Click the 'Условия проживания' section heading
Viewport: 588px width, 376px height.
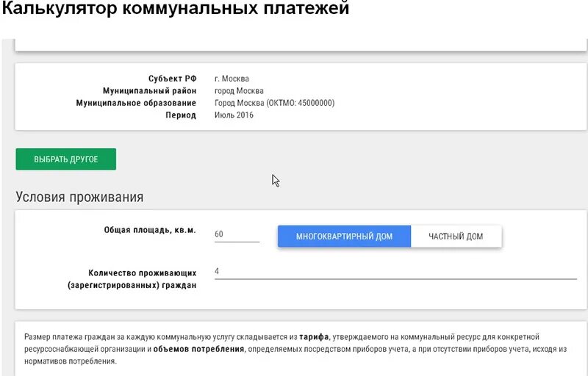click(x=79, y=197)
